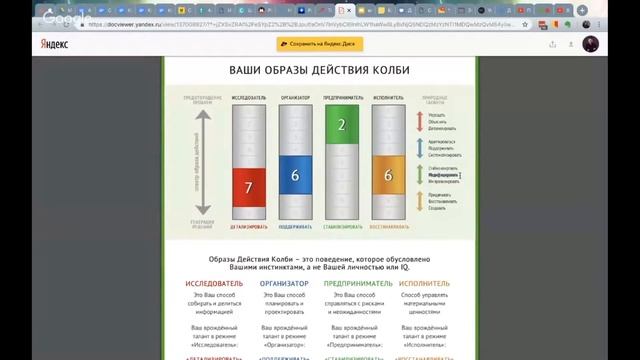Bookmark the page with the star icon
Viewport: 640px width, 360px height.
[x=525, y=24]
